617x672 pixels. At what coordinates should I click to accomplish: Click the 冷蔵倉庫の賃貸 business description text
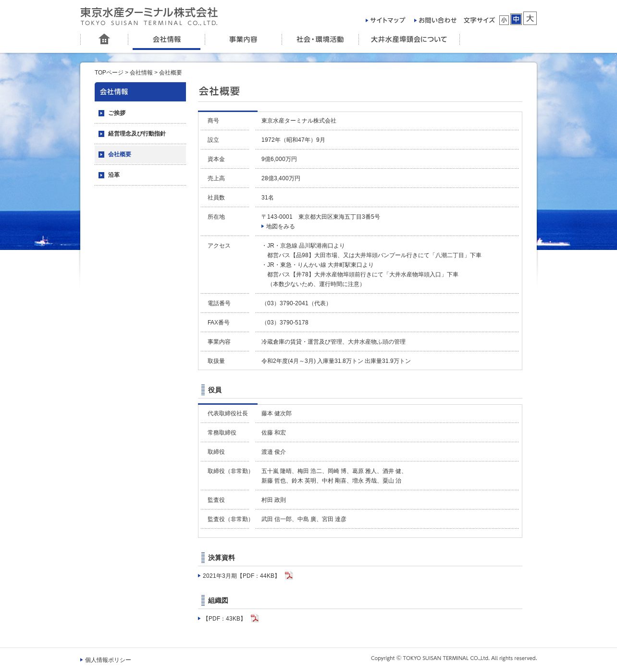(x=333, y=342)
